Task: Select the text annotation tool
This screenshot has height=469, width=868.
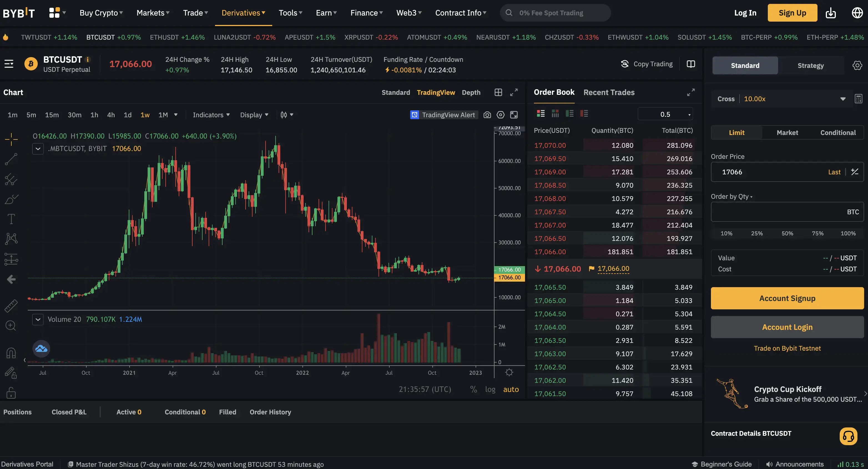Action: (11, 219)
